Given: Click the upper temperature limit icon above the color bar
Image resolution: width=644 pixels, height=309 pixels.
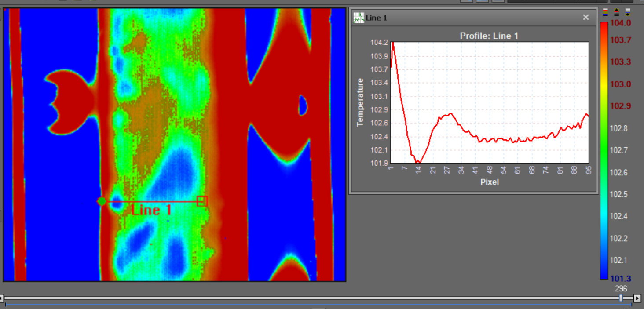Looking at the screenshot, I should coord(616,11).
